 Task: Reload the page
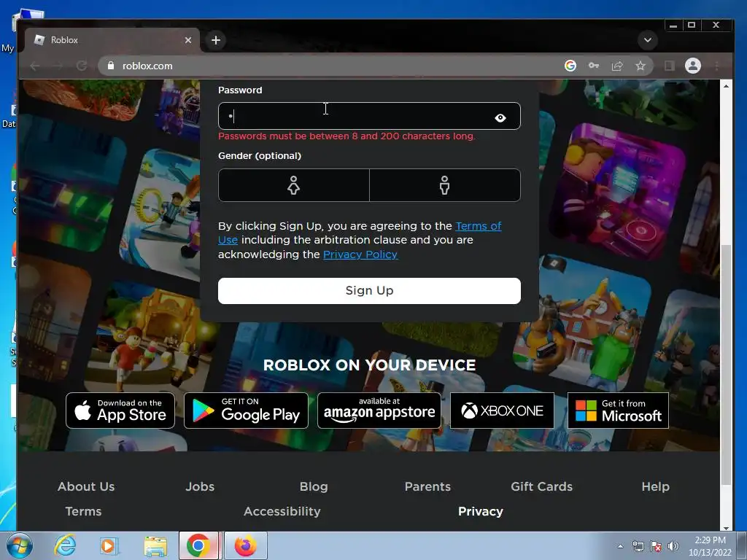[82, 66]
